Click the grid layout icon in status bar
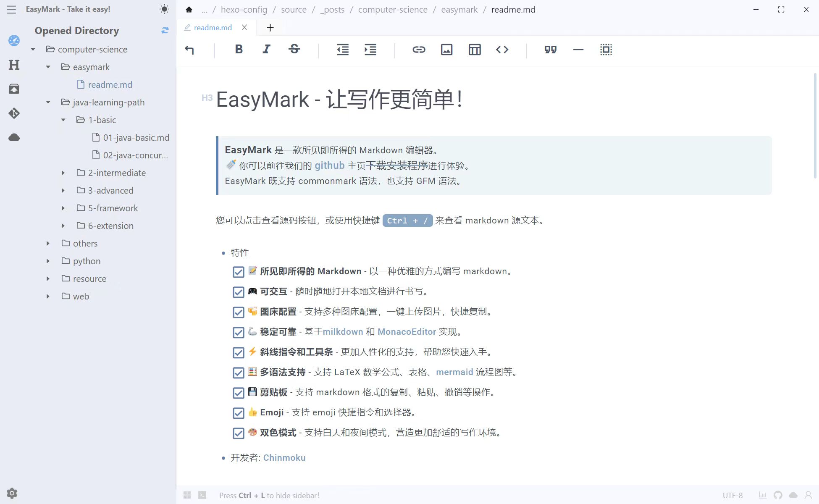 (187, 495)
